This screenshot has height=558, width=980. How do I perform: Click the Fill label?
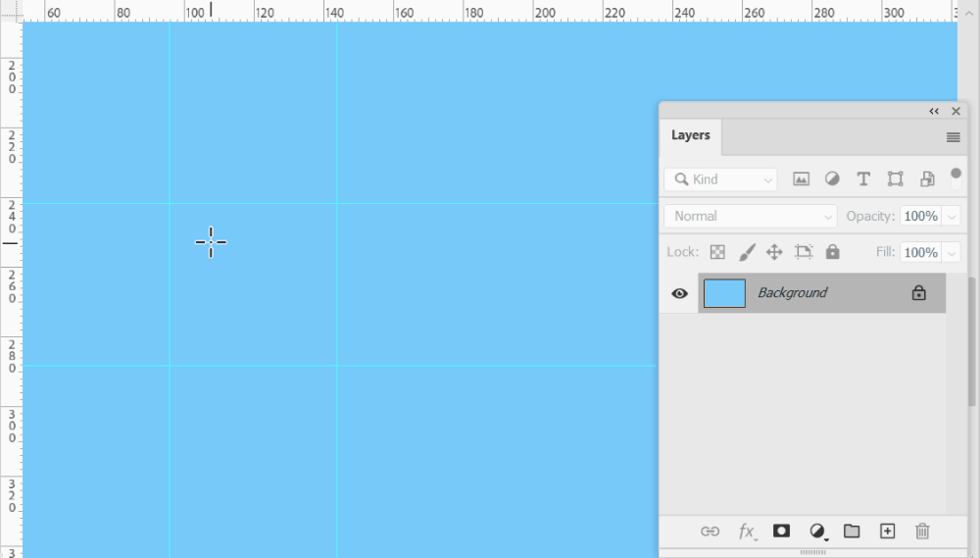[x=885, y=252]
